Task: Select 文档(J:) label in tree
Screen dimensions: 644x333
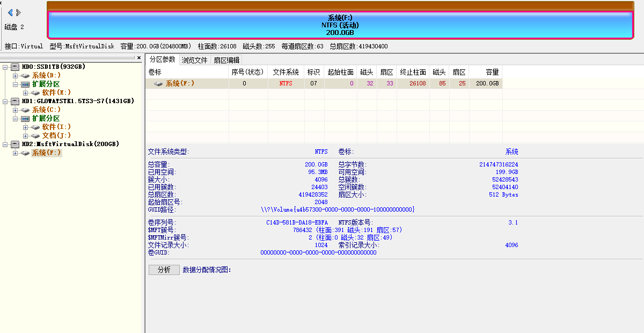Action: [x=56, y=136]
